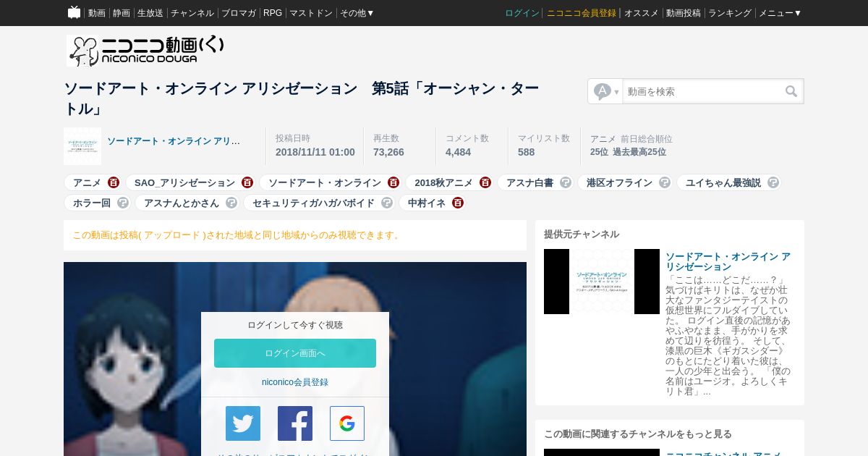Log in with Twitter icon
Image resolution: width=868 pixels, height=456 pixels.
pos(243,423)
